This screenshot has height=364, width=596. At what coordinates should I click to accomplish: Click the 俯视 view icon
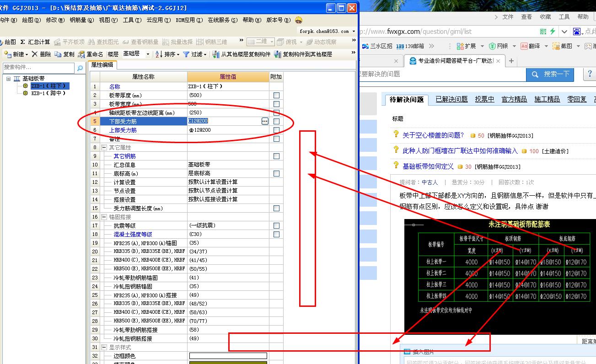coord(280,42)
